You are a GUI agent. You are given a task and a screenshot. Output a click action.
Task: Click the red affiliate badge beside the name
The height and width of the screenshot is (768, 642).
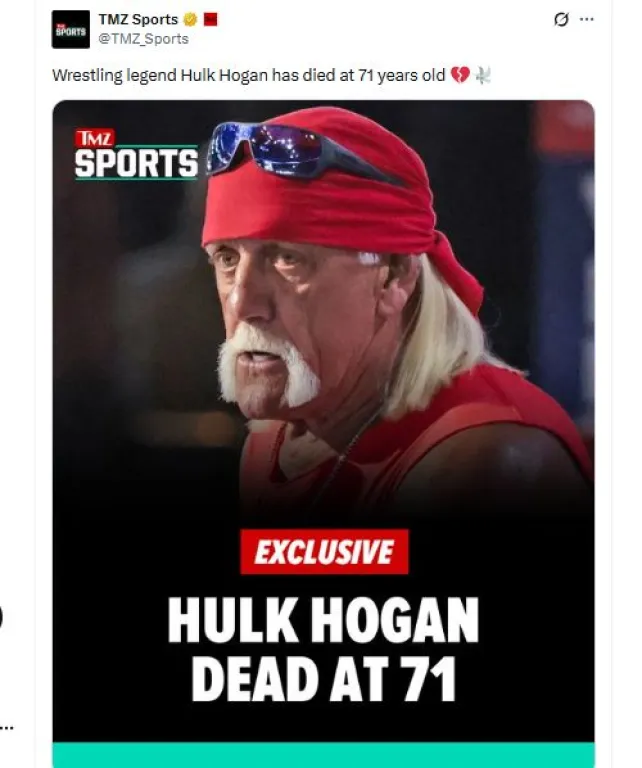pos(211,20)
